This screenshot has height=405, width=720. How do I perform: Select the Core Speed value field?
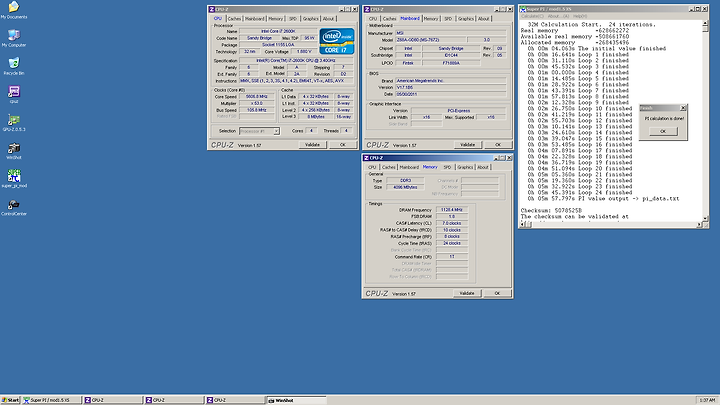click(257, 97)
